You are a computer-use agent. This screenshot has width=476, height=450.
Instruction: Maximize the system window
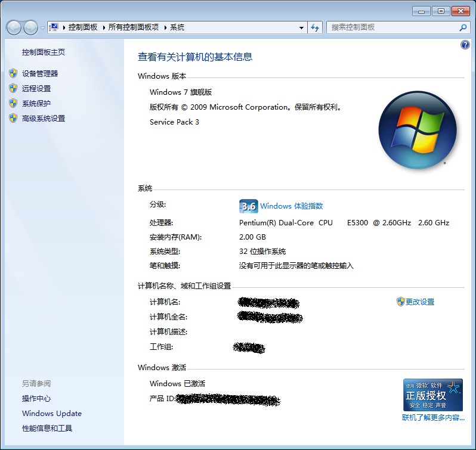441,11
